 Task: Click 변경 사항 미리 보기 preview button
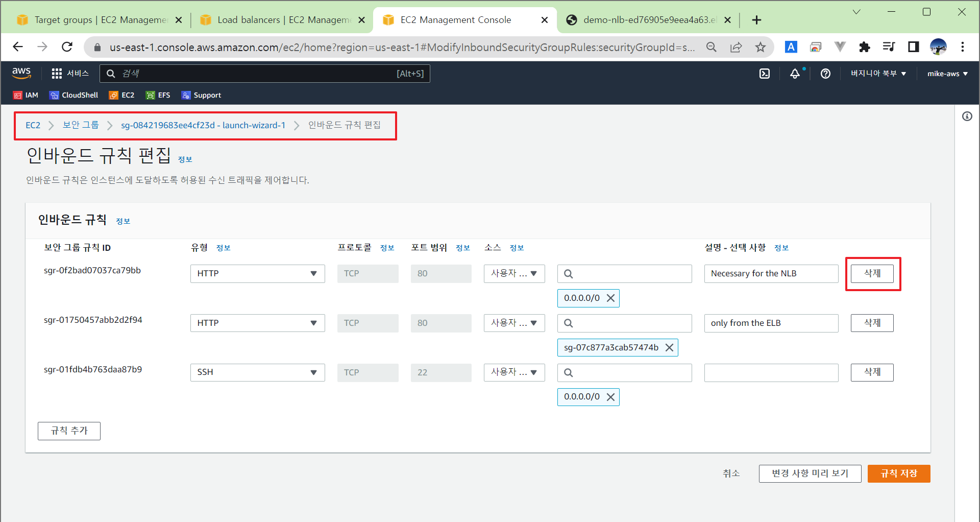tap(810, 473)
